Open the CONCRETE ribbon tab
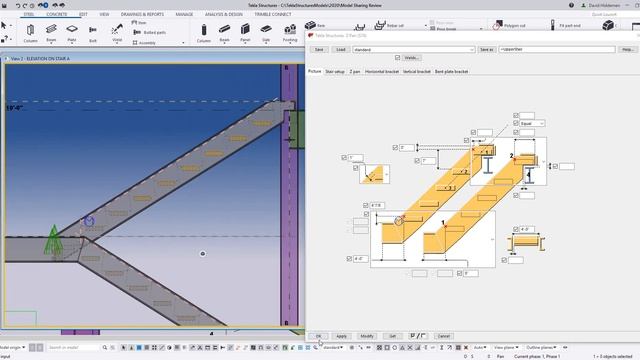The height and width of the screenshot is (360, 640). pyautogui.click(x=57, y=14)
